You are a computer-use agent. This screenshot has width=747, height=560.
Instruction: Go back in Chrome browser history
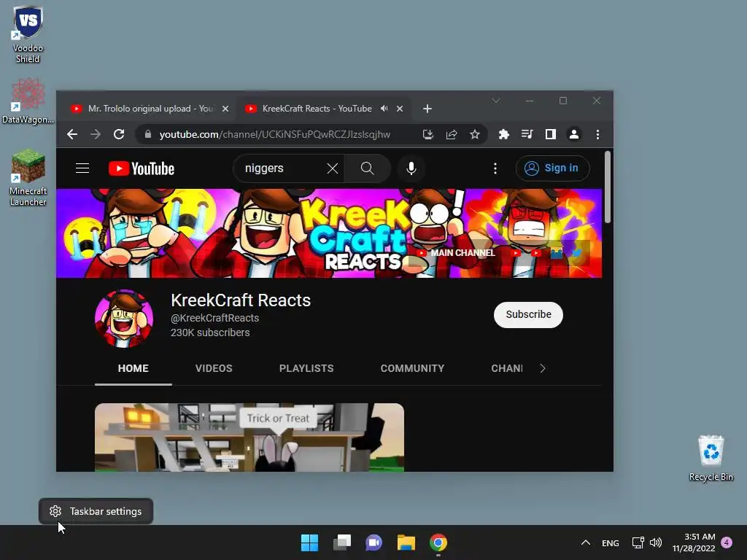coord(72,135)
